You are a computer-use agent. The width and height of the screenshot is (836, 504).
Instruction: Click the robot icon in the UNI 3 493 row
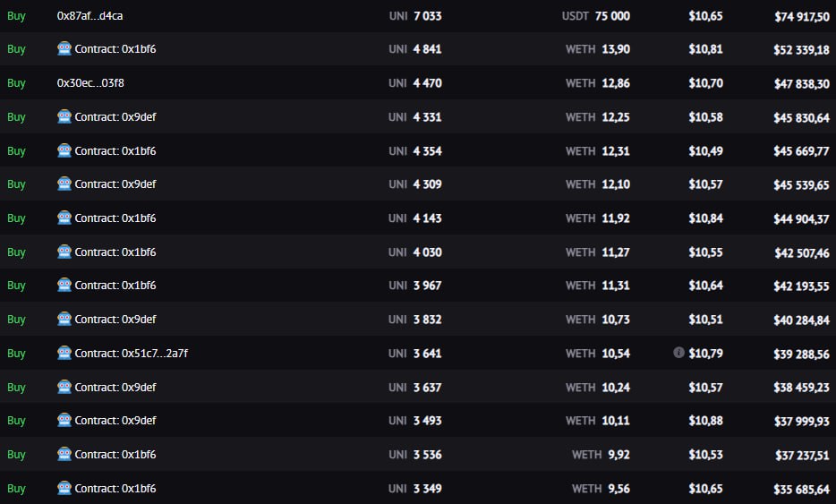tap(64, 420)
